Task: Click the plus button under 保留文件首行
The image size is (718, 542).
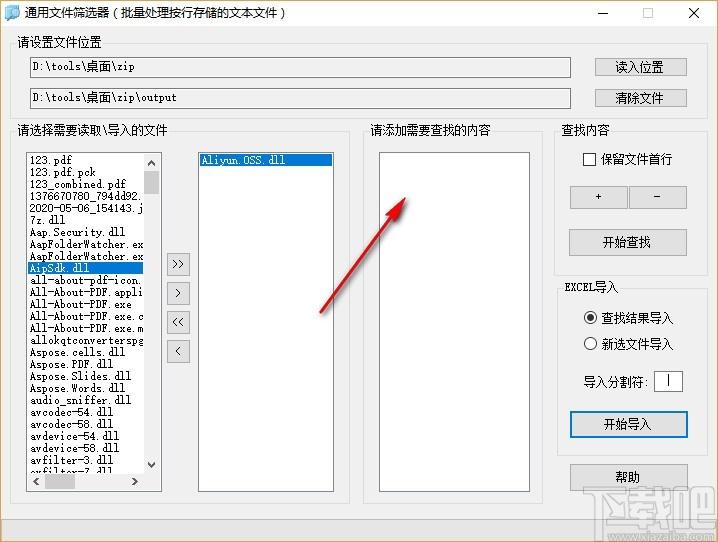Action: coord(598,197)
